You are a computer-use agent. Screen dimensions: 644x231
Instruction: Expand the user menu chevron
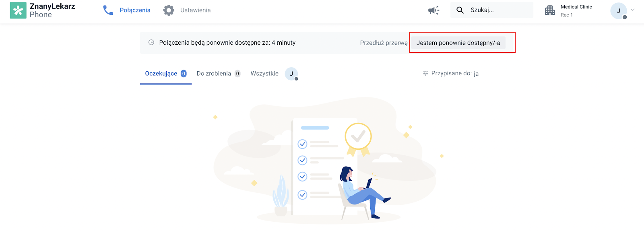(633, 10)
